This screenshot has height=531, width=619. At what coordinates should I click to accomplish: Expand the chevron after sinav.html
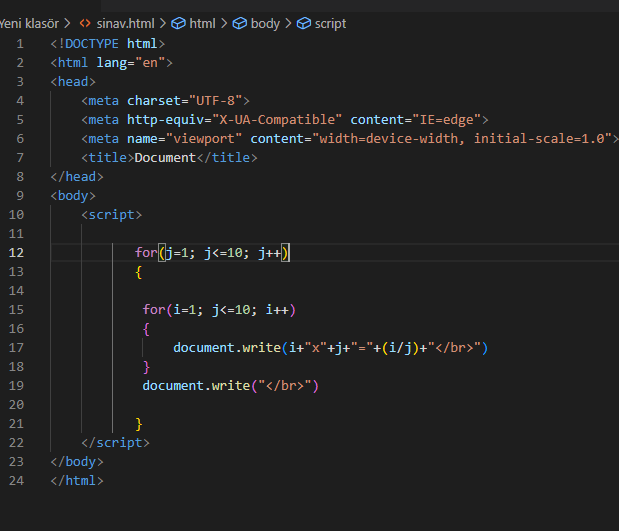tap(163, 24)
